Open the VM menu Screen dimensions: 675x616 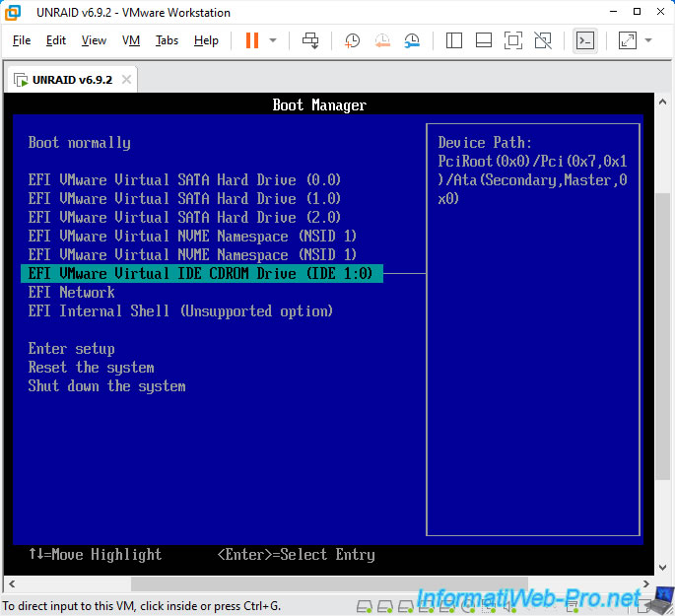[x=131, y=40]
